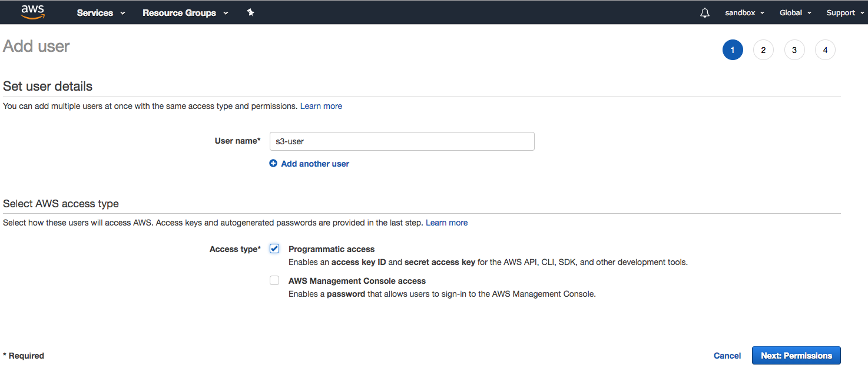Open the Support menu

844,13
